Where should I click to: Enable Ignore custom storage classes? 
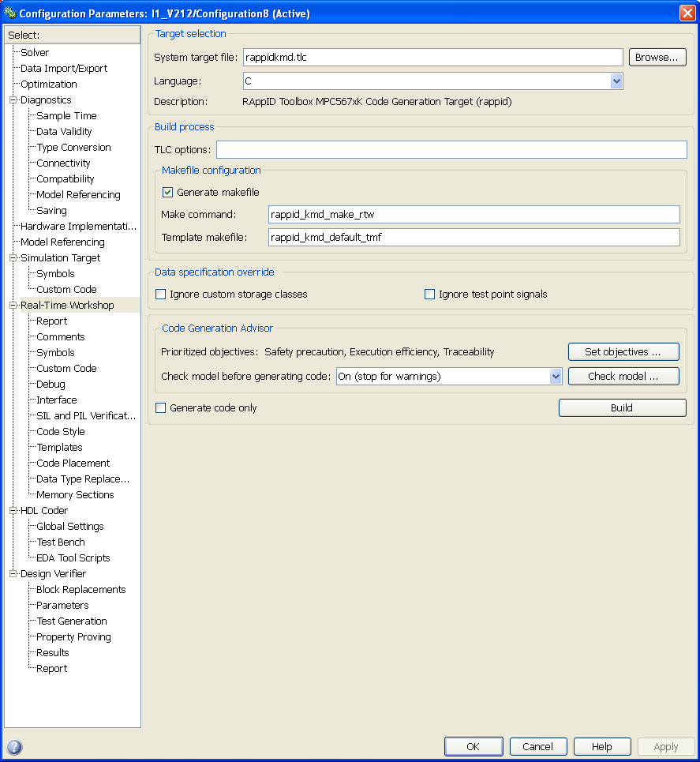[x=160, y=294]
